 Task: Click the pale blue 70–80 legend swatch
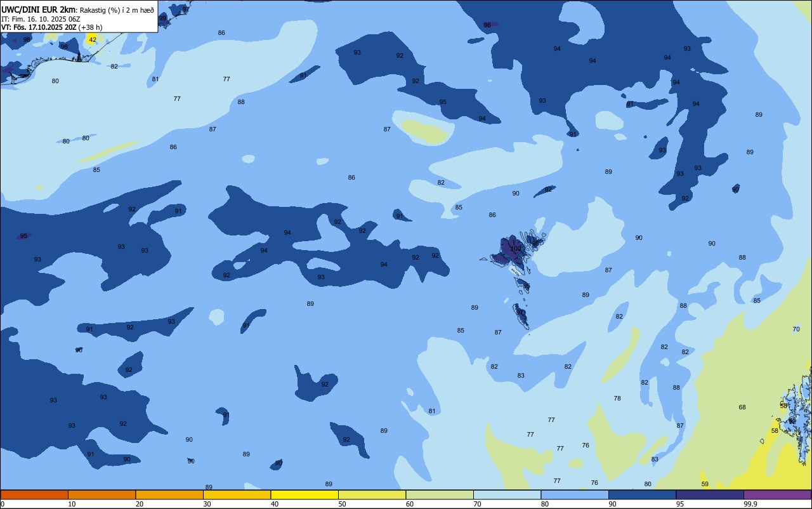(x=507, y=494)
